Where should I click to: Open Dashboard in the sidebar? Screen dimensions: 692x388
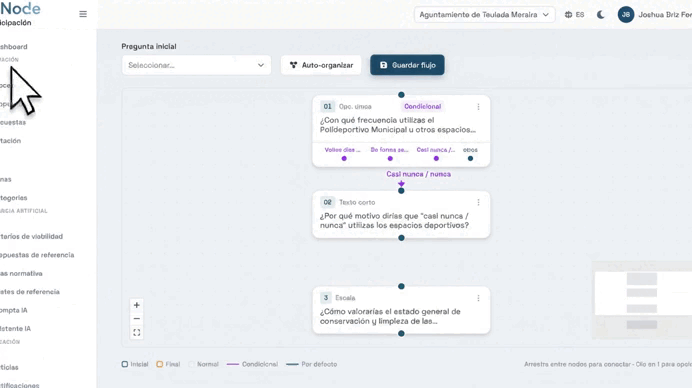click(x=13, y=47)
